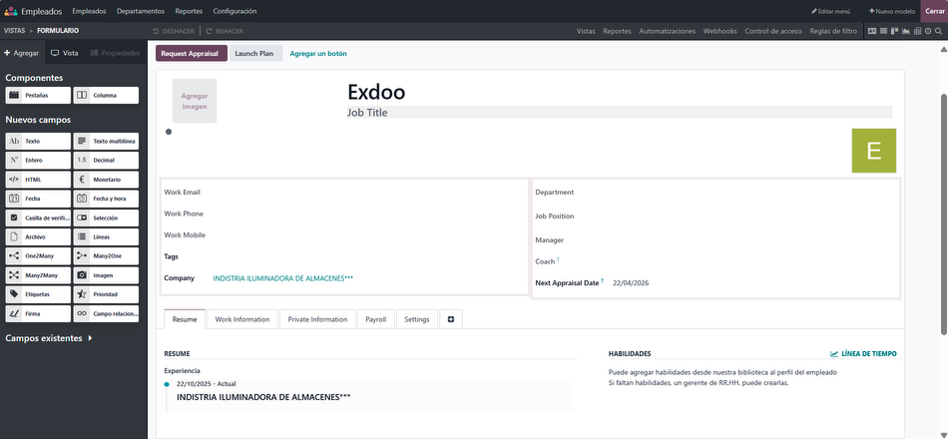Click the Request Appraisal button
The width and height of the screenshot is (948, 439).
click(x=191, y=53)
